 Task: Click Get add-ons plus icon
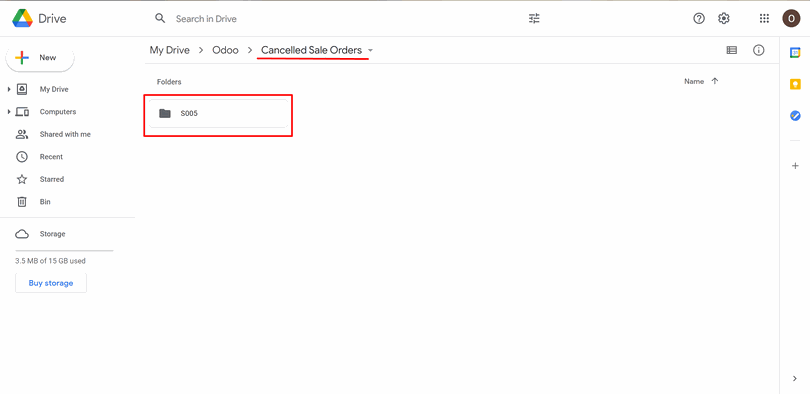tap(795, 166)
